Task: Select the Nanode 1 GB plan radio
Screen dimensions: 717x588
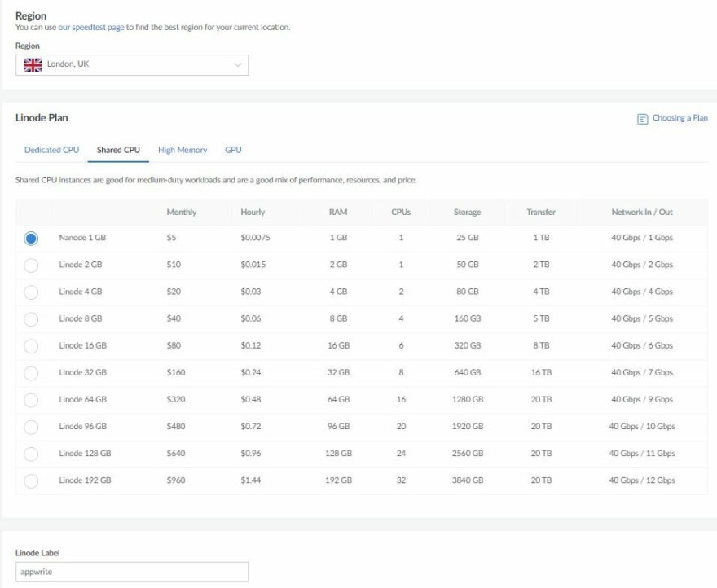Action: pyautogui.click(x=31, y=239)
